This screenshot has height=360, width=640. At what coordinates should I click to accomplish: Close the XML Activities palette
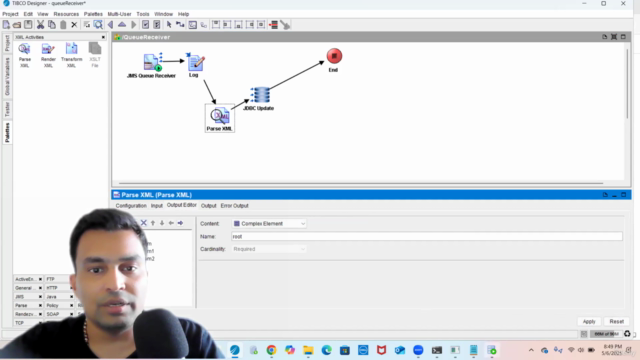point(103,37)
